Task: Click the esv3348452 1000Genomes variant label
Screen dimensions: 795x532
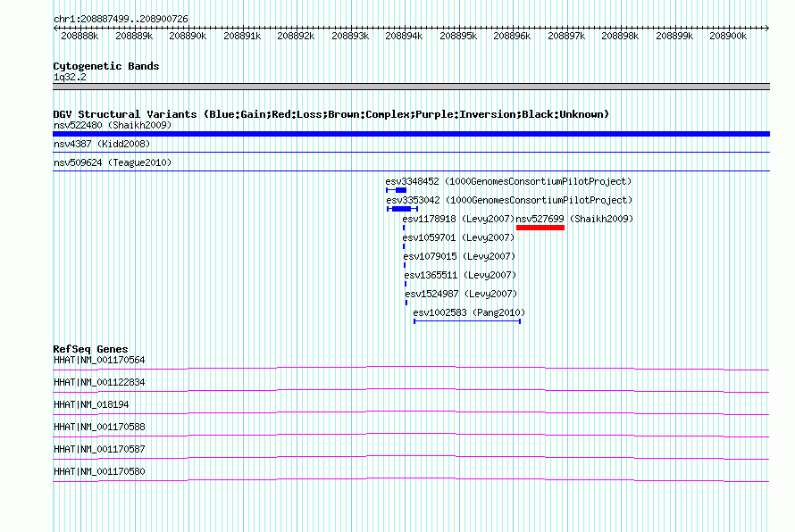Action: pyautogui.click(x=508, y=181)
